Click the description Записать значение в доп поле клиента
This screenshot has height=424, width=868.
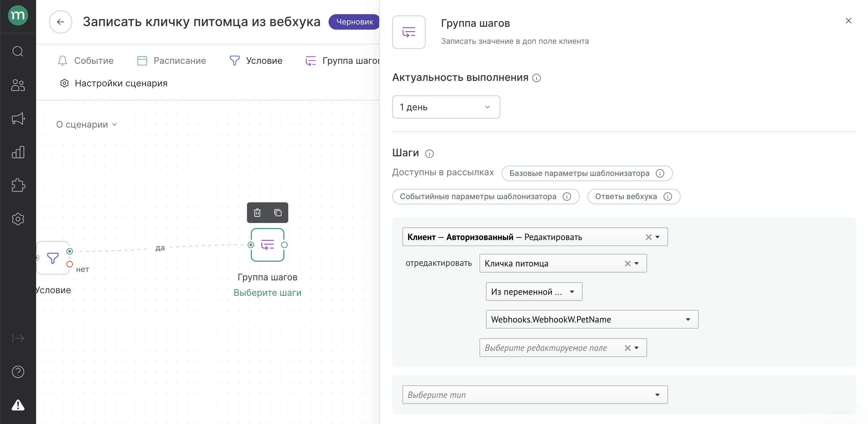[x=515, y=42]
